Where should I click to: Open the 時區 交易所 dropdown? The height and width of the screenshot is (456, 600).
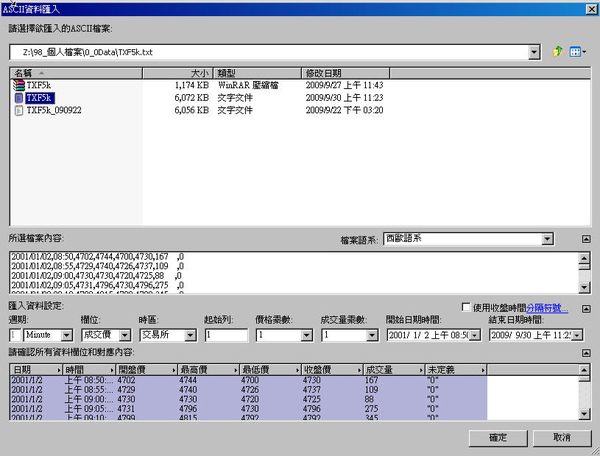[x=190, y=335]
